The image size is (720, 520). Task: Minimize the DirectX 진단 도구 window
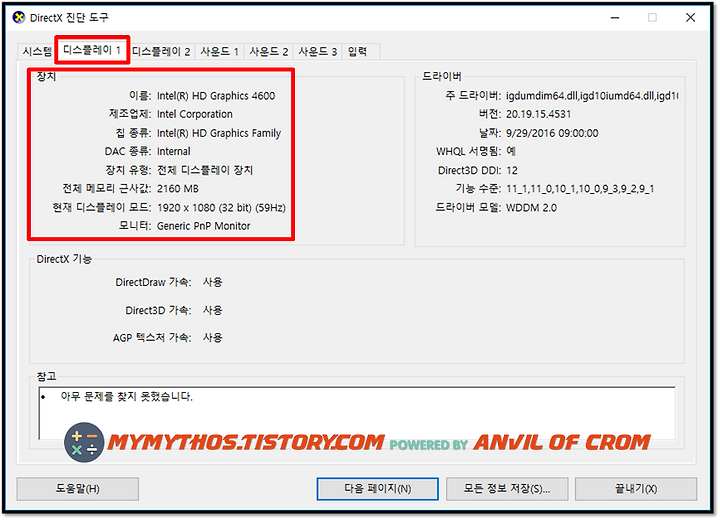(615, 17)
